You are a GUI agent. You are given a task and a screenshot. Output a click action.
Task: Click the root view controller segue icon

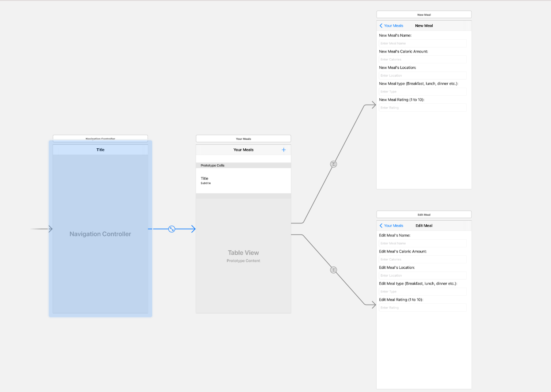pos(172,229)
